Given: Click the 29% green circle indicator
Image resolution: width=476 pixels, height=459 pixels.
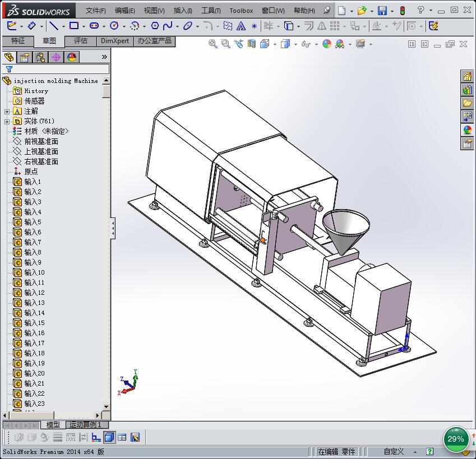Looking at the screenshot, I should 456,439.
